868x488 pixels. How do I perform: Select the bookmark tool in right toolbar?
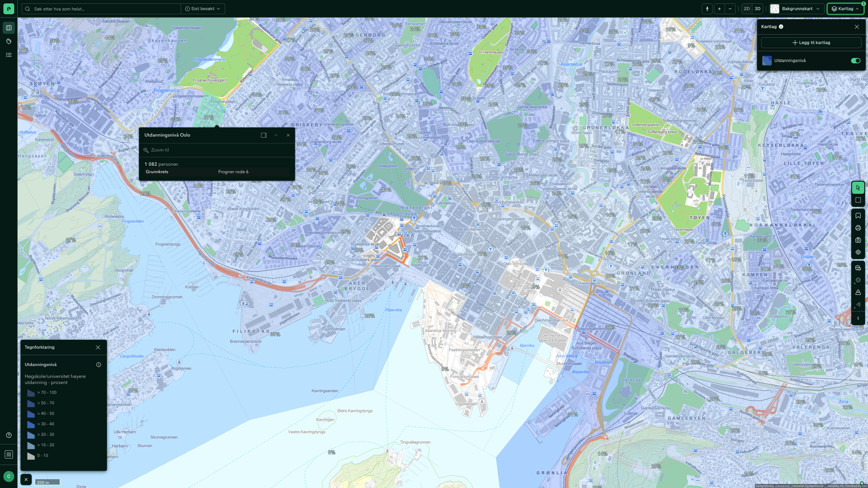[x=858, y=216]
